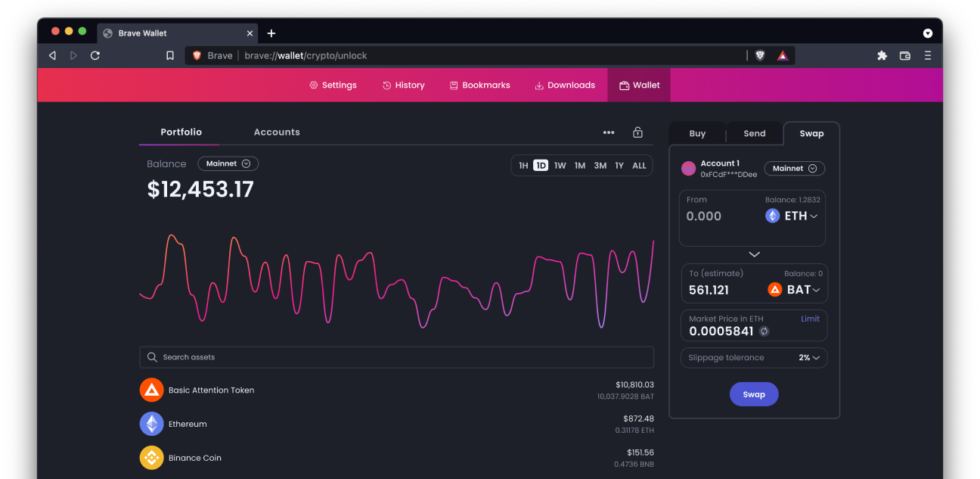Screen dimensions: 980x479
Task: Click the Limit link
Action: 810,318
